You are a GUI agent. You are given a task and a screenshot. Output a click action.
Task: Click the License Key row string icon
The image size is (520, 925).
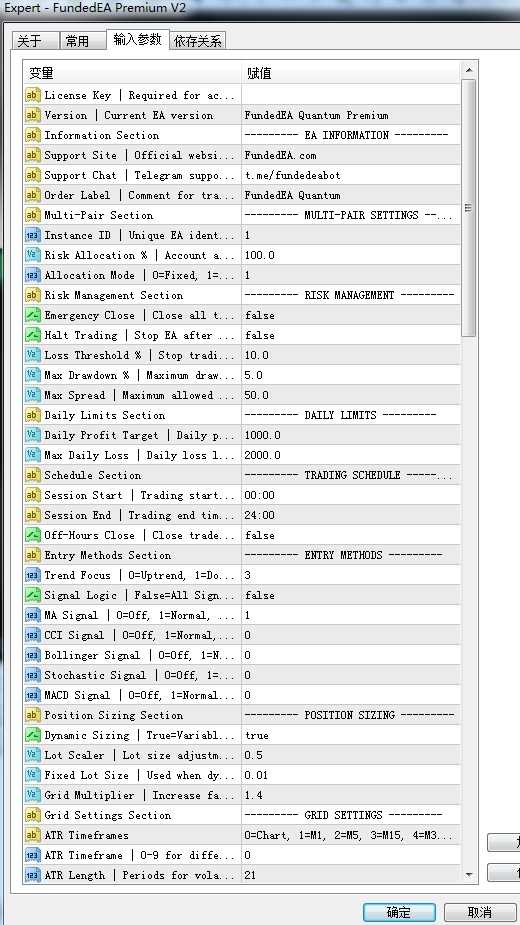click(33, 95)
